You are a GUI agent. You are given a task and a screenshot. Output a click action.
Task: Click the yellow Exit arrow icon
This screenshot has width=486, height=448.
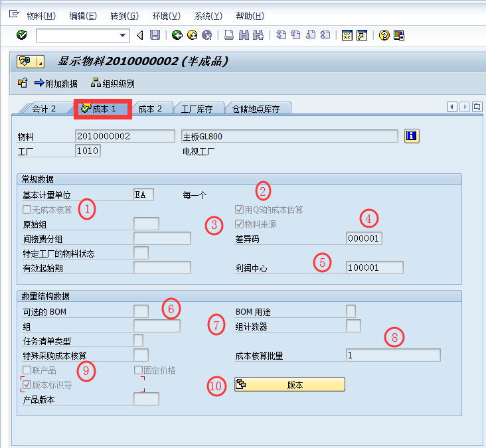click(x=192, y=35)
